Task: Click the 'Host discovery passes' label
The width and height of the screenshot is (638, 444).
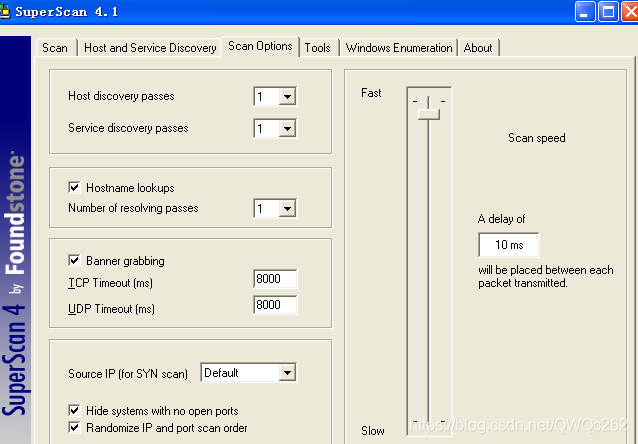Action: click(x=121, y=96)
